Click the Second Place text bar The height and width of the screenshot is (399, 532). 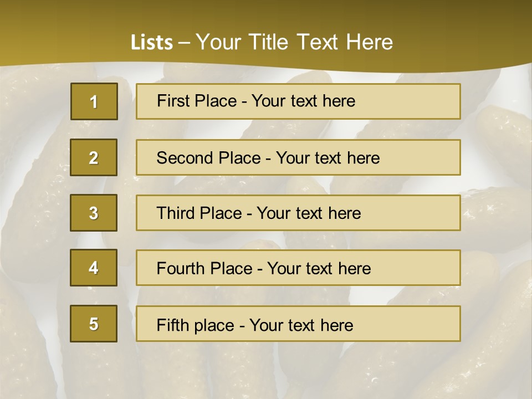(298, 157)
